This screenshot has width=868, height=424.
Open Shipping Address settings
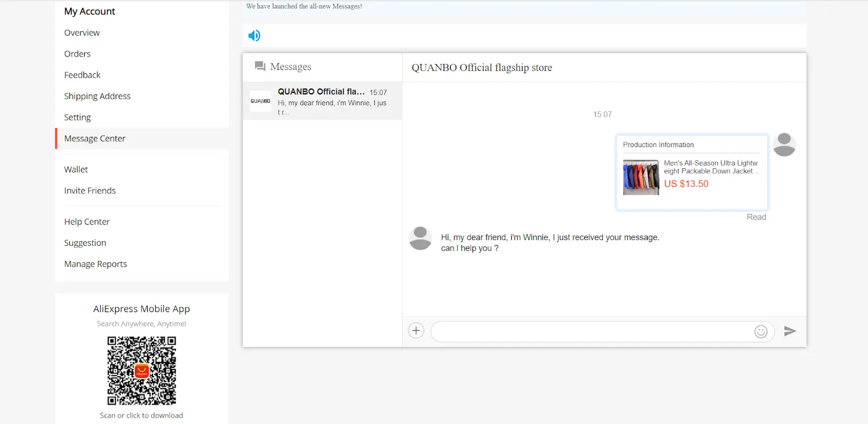pos(98,96)
